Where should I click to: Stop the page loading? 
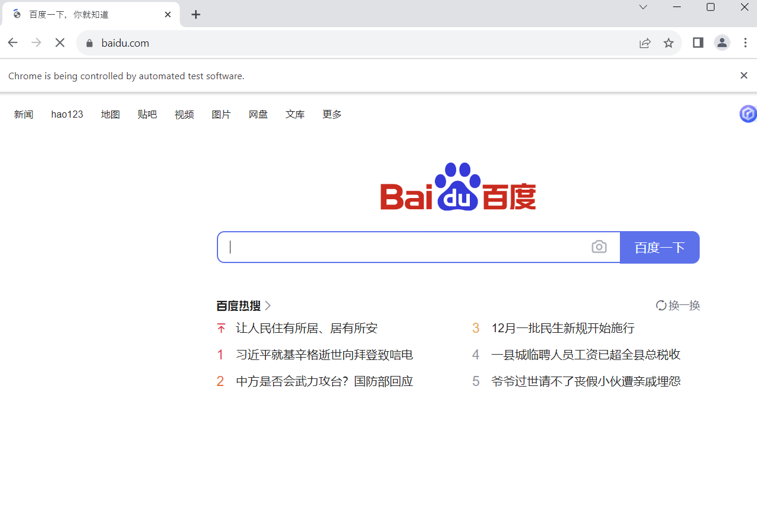pos(60,43)
